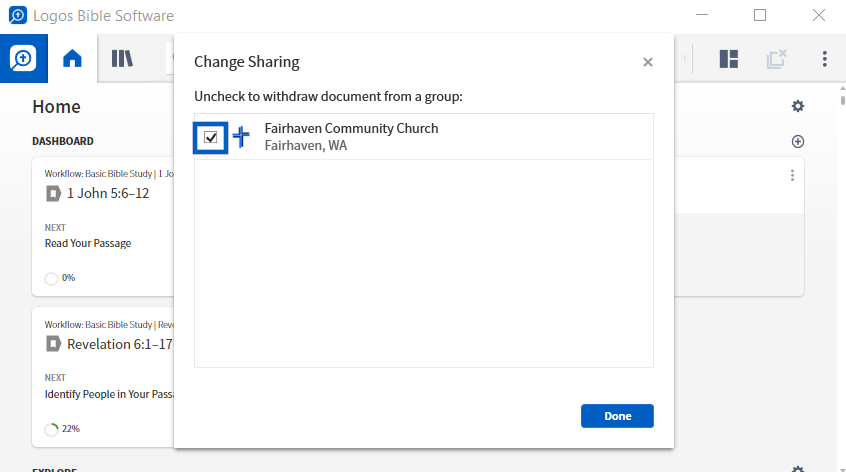846x472 pixels.
Task: Open the main toolbar kebab menu
Action: click(824, 59)
